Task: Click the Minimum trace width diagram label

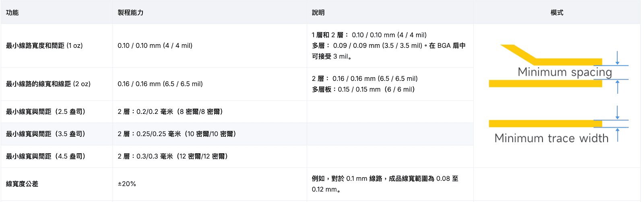Action: click(551, 138)
